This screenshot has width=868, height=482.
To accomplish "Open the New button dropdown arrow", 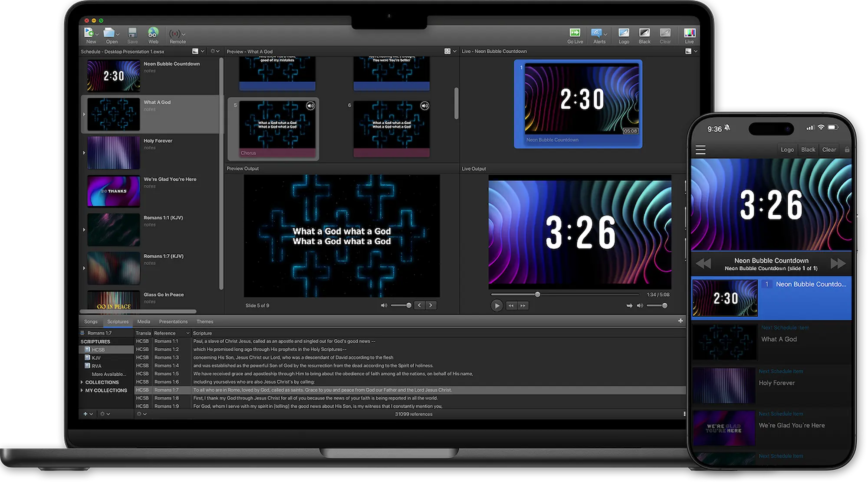I will tap(97, 34).
